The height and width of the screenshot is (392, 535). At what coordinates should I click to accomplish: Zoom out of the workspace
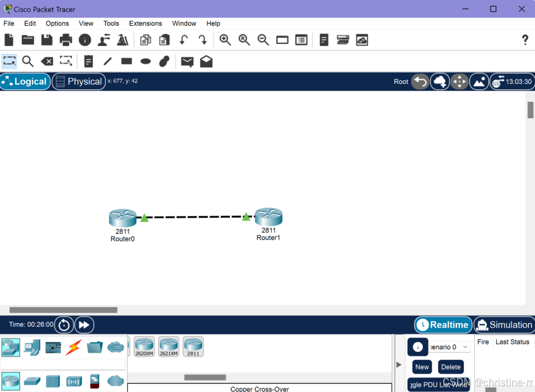[x=263, y=40]
